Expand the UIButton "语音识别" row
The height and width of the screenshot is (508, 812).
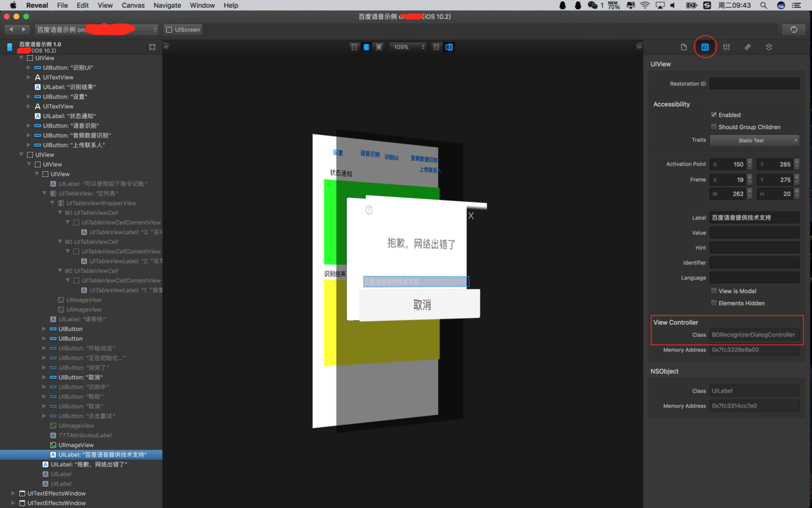(x=28, y=125)
